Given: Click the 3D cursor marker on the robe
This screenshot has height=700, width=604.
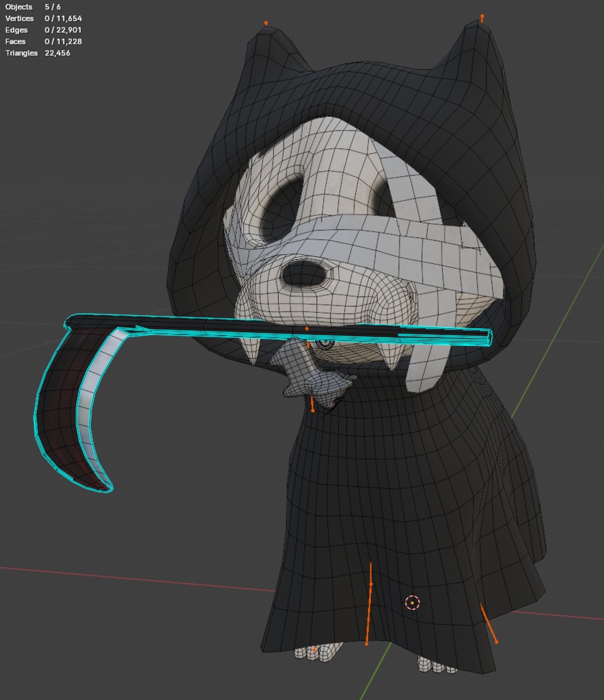Looking at the screenshot, I should [411, 603].
